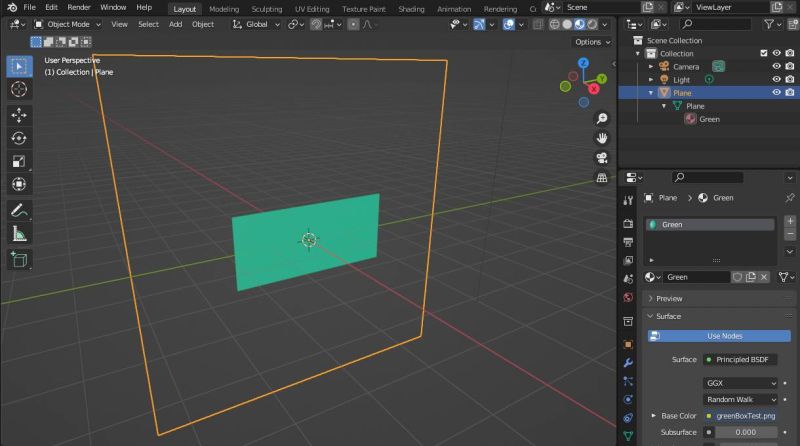Open the Tool properties tab
Screen dimensions: 800x446
click(628, 201)
